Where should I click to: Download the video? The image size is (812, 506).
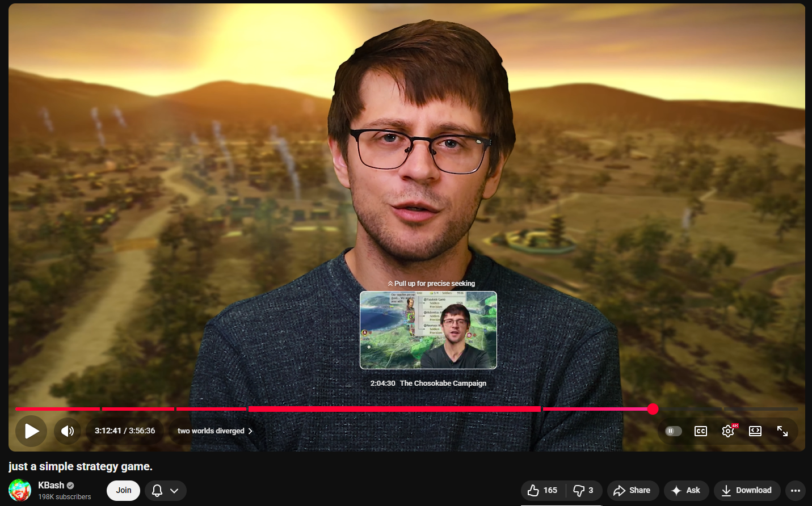click(747, 491)
